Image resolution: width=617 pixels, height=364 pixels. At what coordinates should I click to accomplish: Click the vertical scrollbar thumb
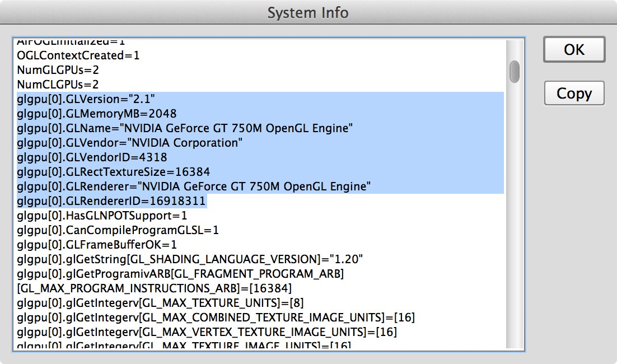(x=514, y=71)
